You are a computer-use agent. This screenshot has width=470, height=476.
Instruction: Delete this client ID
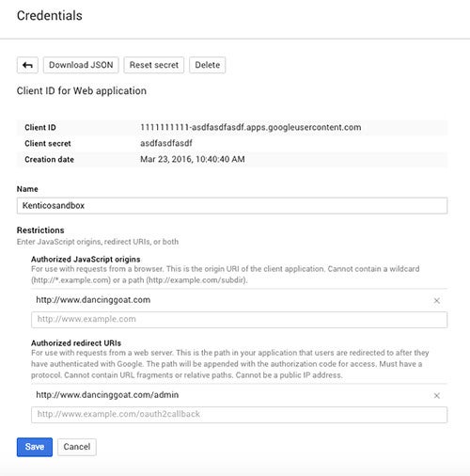(208, 65)
